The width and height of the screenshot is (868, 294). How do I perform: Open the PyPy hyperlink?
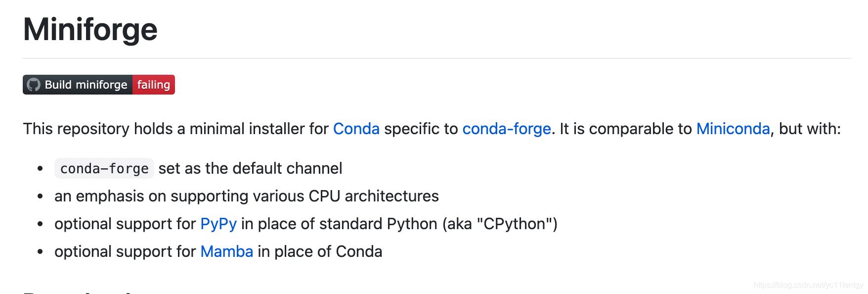pos(218,224)
